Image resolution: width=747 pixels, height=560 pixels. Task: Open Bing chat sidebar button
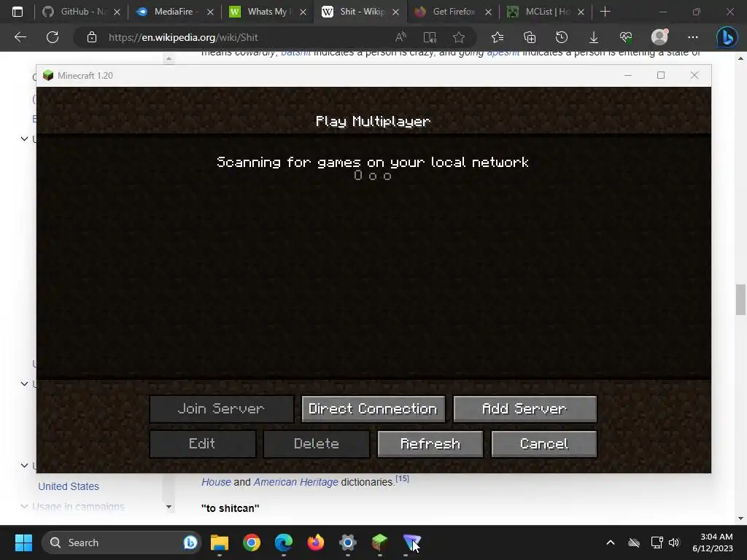(727, 37)
